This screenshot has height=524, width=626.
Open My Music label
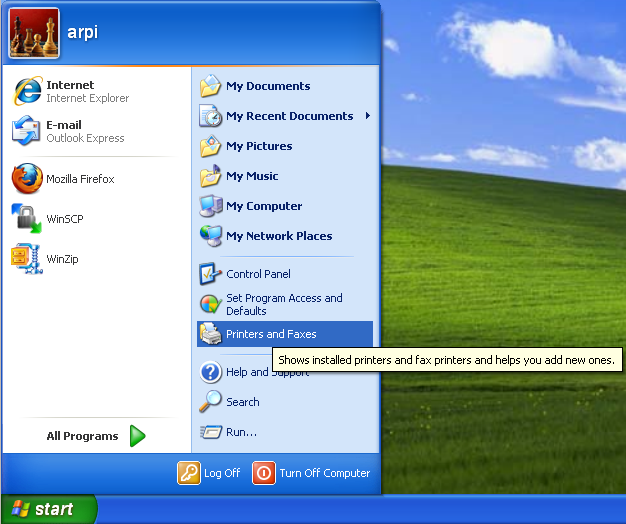(252, 176)
